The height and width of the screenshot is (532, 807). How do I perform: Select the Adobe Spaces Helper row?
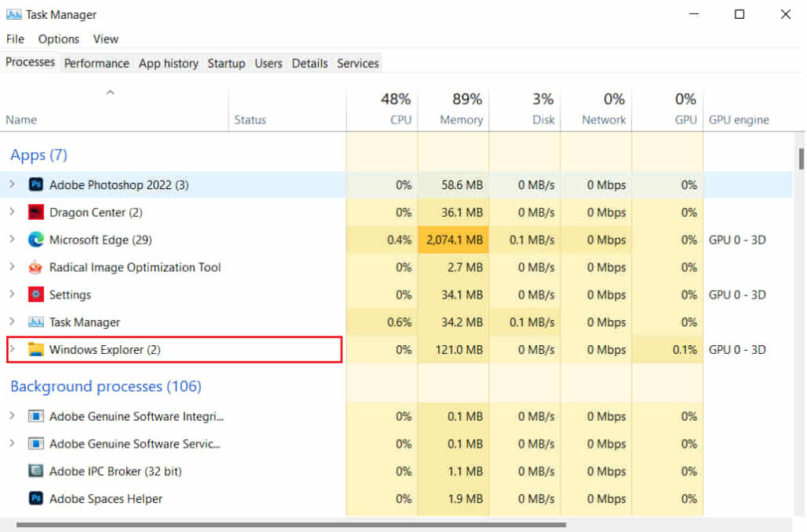[396, 499]
